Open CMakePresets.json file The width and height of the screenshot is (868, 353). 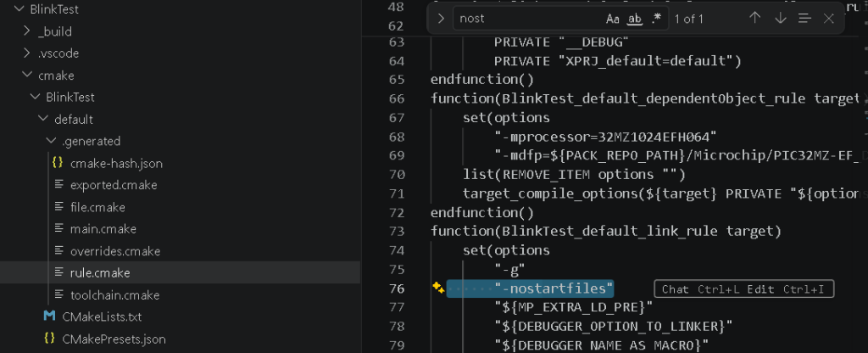[x=114, y=339]
